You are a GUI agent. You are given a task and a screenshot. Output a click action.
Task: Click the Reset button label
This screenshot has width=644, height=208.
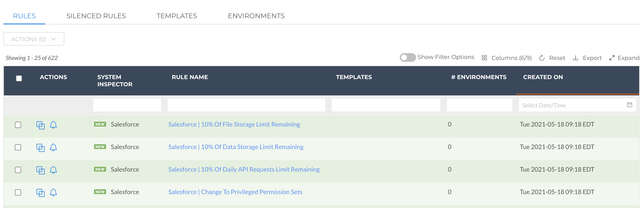click(x=557, y=58)
